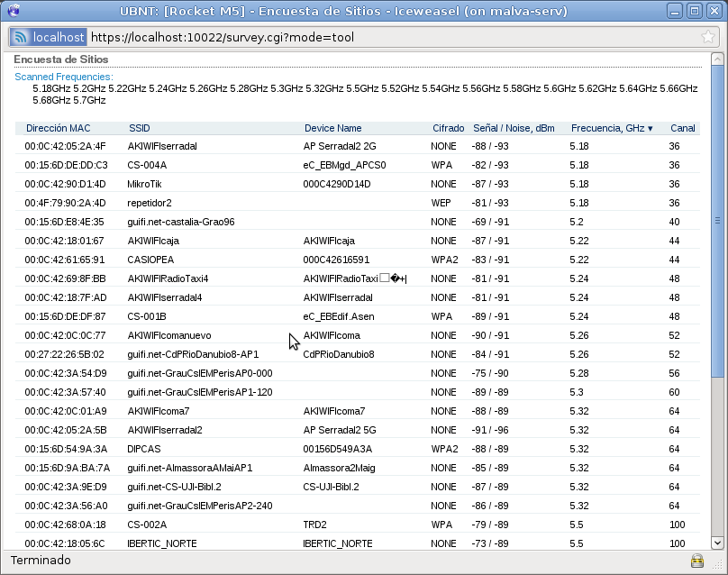Viewport: 728px width, 575px height.
Task: Click the localhost site identity button
Action: (x=49, y=38)
